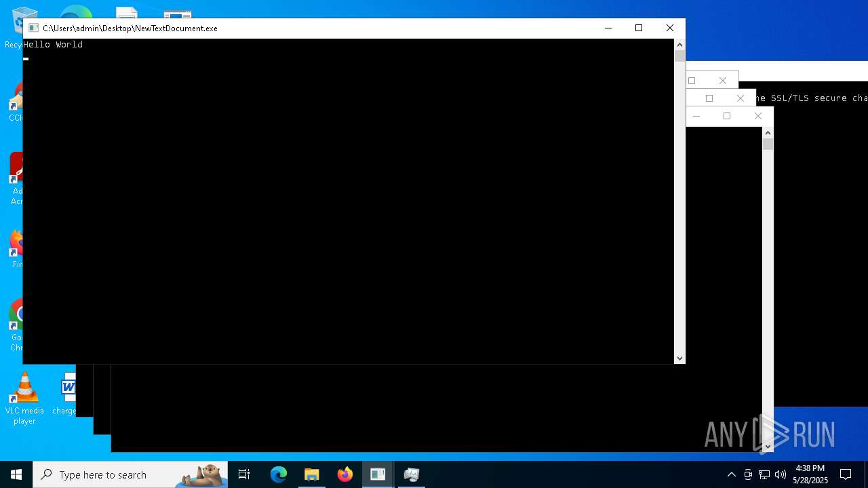Launch Firefox from the taskbar

(345, 474)
